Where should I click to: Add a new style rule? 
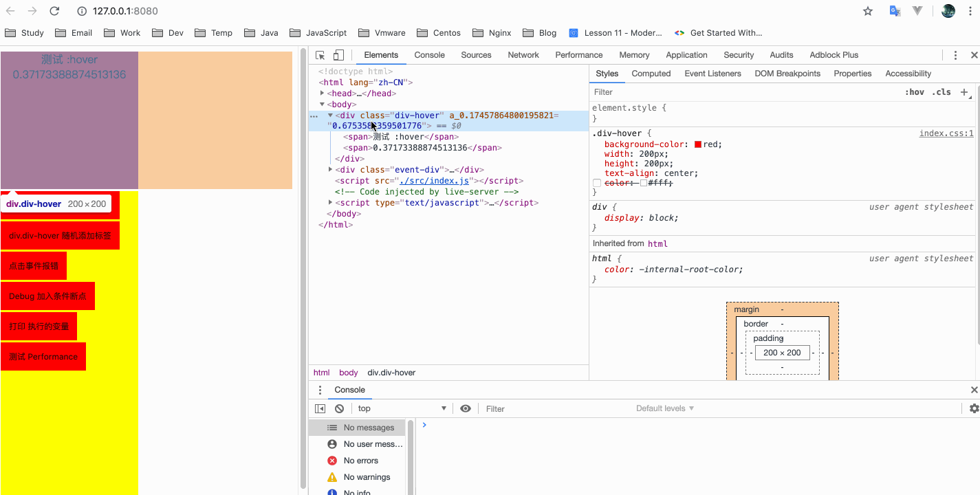pos(964,92)
